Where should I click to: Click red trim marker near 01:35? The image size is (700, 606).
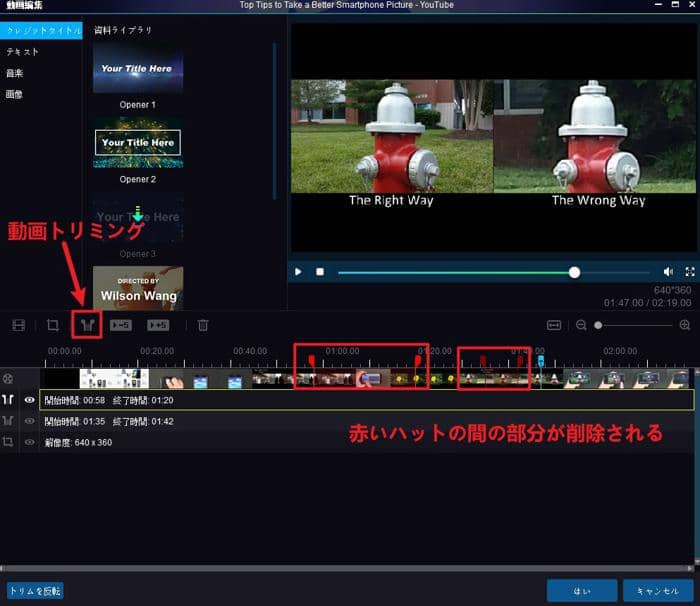pos(483,360)
